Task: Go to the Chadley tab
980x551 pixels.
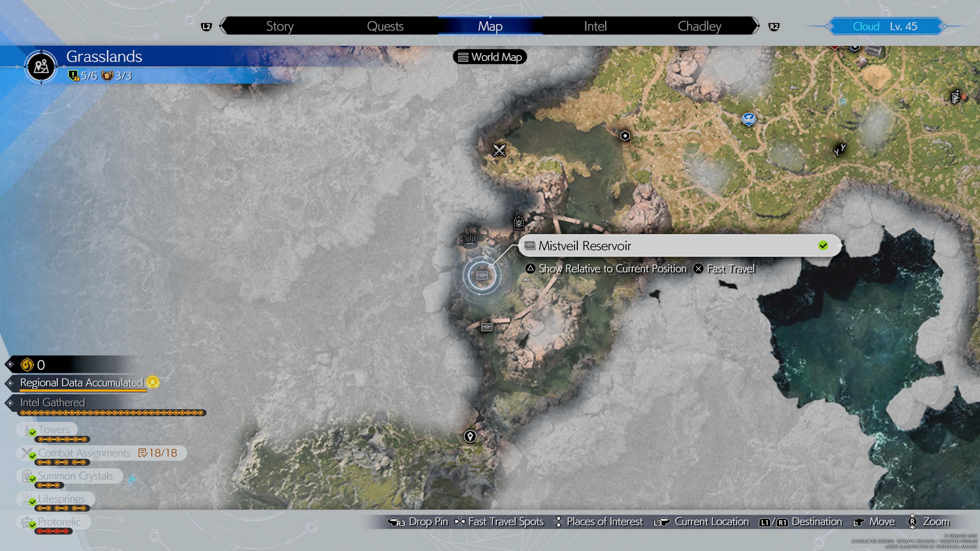Action: 699,26
